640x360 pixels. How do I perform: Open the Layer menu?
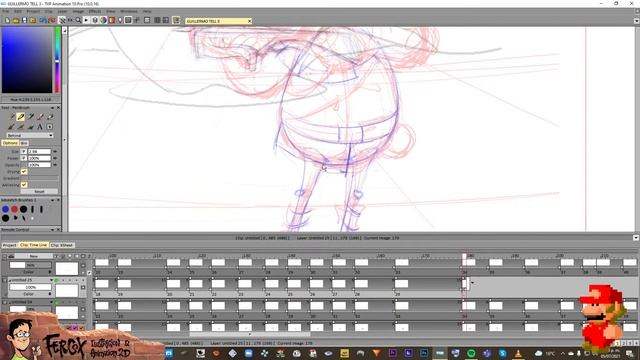[x=62, y=11]
